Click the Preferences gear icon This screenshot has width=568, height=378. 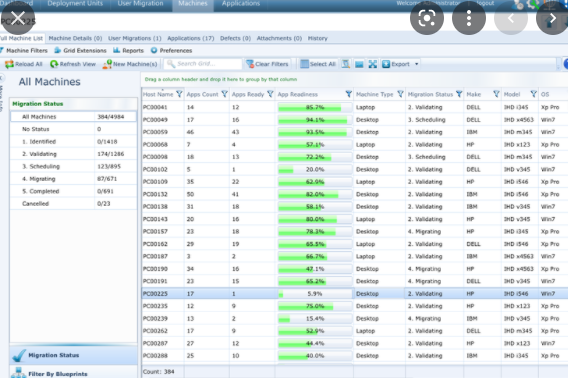pyautogui.click(x=154, y=50)
